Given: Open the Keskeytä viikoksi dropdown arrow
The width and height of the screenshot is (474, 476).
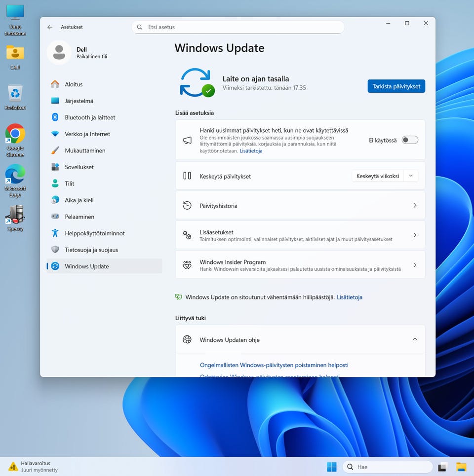Looking at the screenshot, I should (411, 176).
